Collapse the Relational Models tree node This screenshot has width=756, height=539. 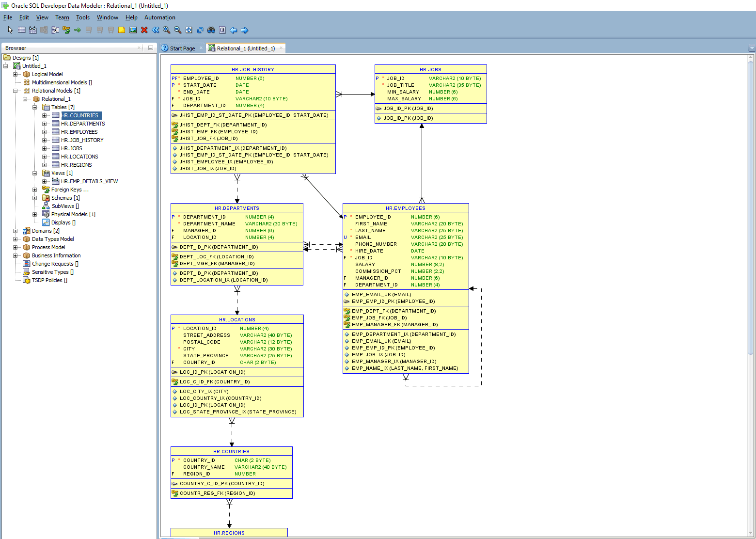pyautogui.click(x=16, y=90)
